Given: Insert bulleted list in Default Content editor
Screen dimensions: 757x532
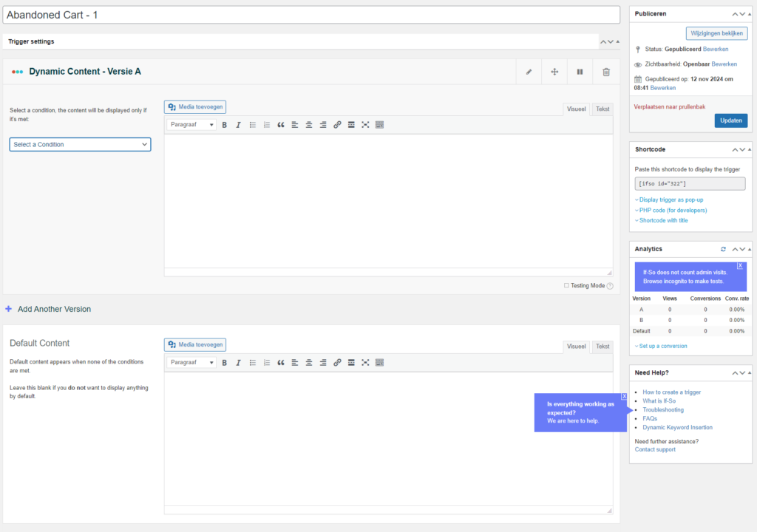Looking at the screenshot, I should pyautogui.click(x=253, y=363).
